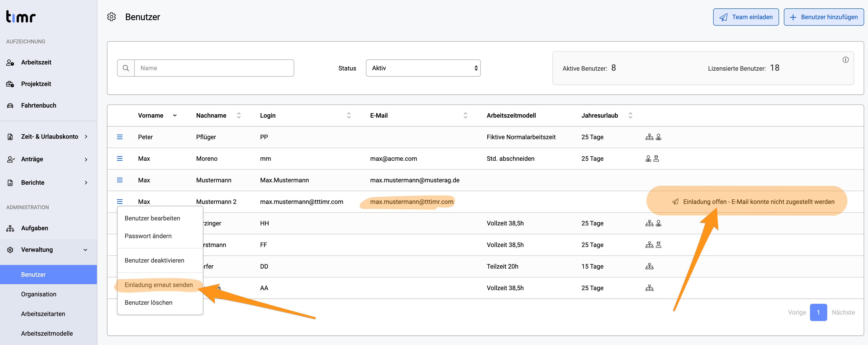Open Organisation in sidebar submenu
Viewport: 868px width, 345px height.
point(48,294)
